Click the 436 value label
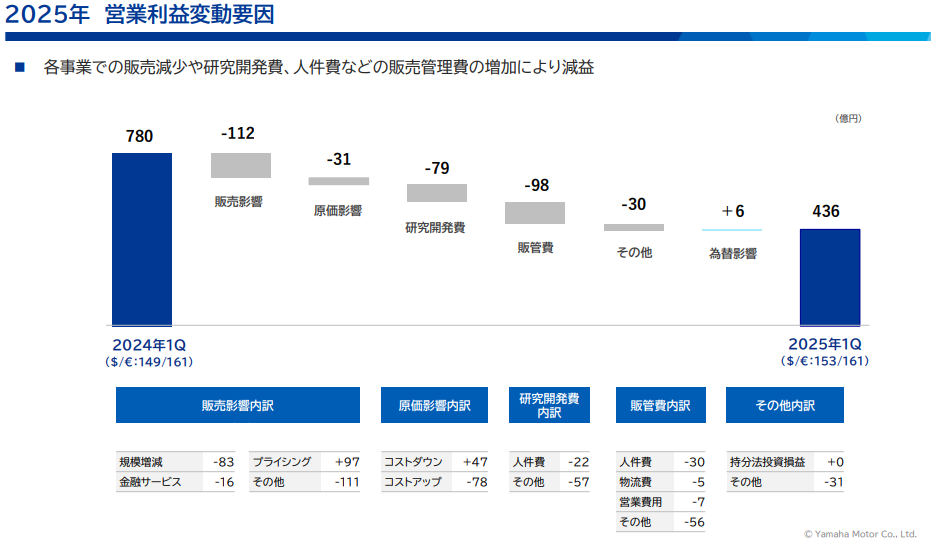 (826, 211)
